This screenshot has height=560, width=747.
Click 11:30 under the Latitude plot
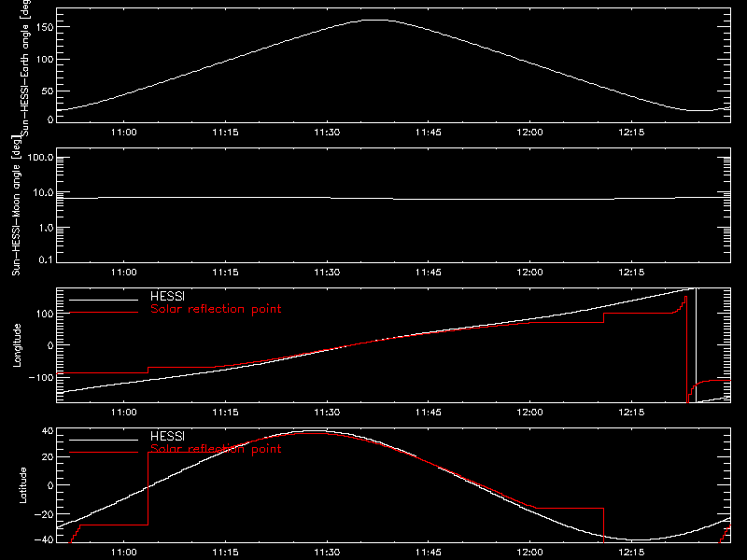327,553
